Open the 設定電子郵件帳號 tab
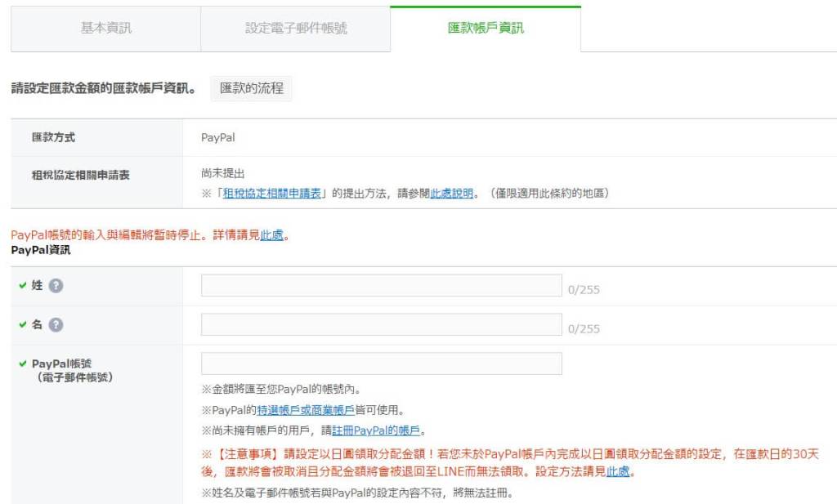The image size is (837, 504). (296, 29)
